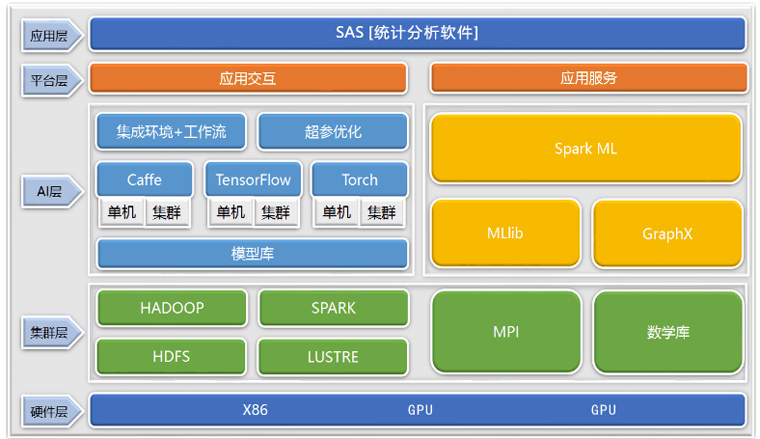760x439 pixels.
Task: Click 单机 under TensorFlow
Action: click(x=231, y=212)
